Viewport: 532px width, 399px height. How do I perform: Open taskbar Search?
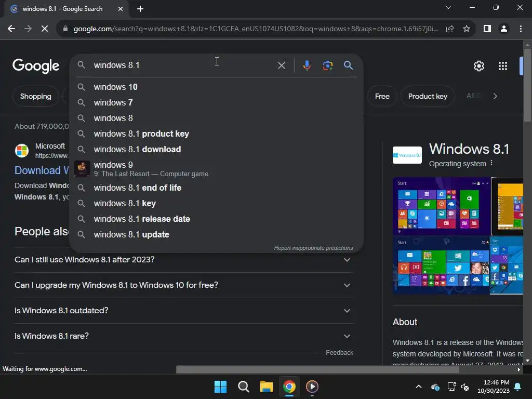point(243,387)
